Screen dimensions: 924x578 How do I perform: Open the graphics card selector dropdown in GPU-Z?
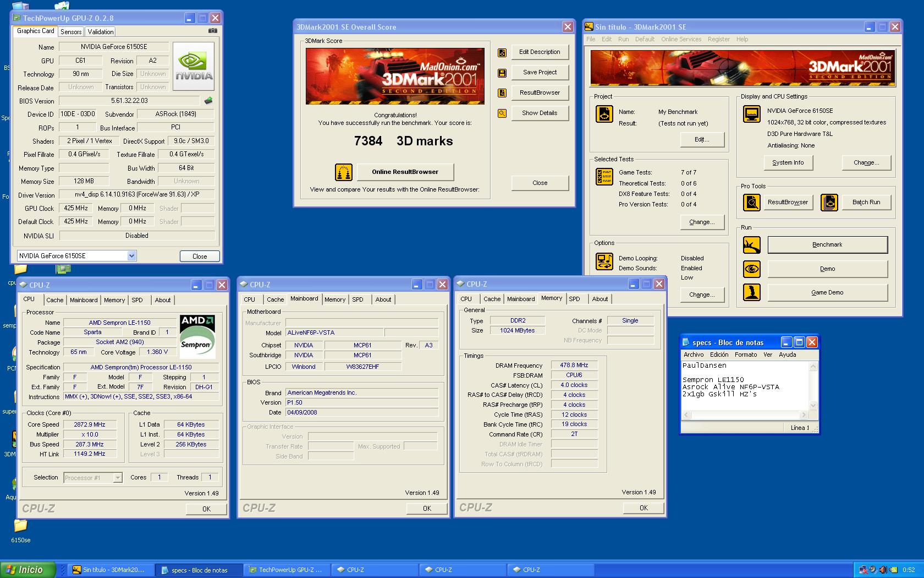click(131, 256)
